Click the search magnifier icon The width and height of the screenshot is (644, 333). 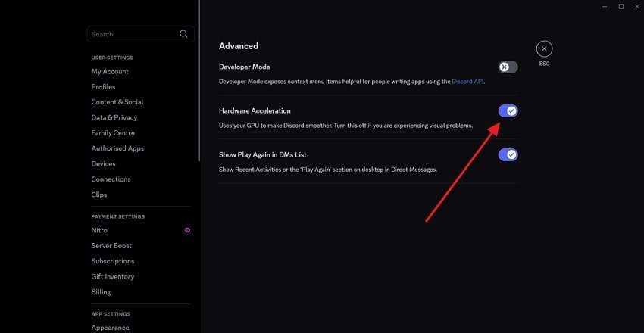[183, 34]
